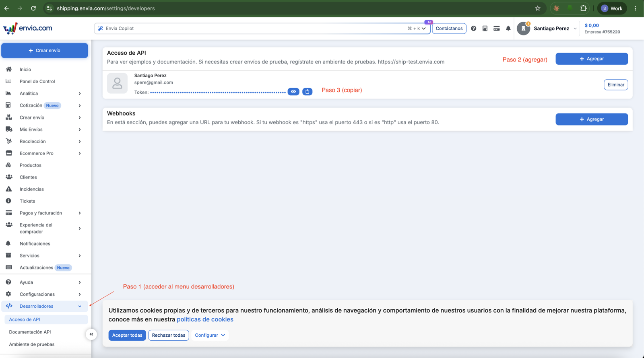The width and height of the screenshot is (644, 358).
Task: Click the Actualizaciones newspaper icon
Action: pos(8,267)
